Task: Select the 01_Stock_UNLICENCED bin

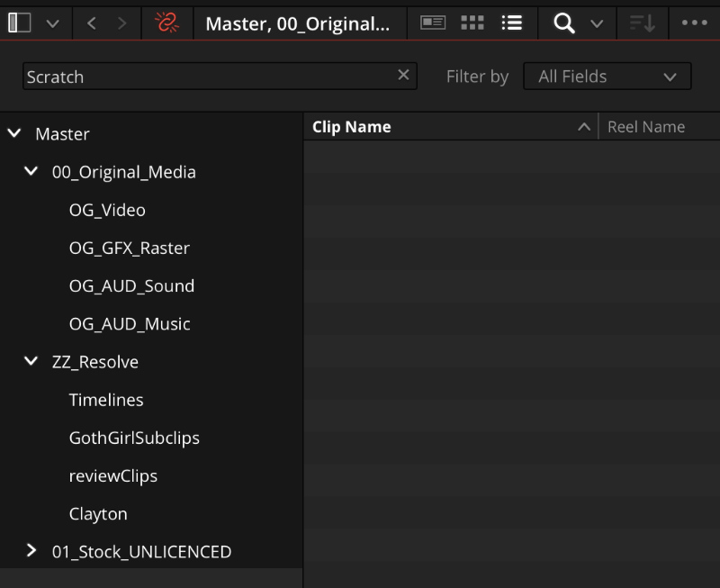Action: click(141, 552)
